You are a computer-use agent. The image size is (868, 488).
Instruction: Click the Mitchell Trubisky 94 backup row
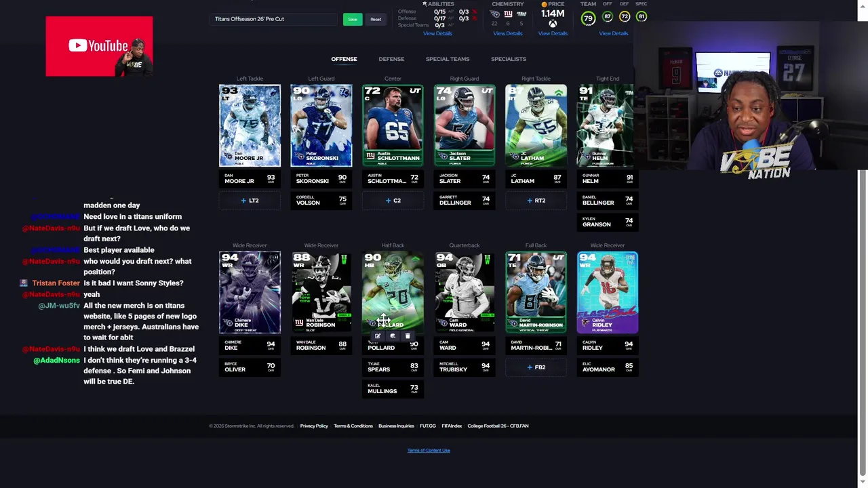[465, 367]
